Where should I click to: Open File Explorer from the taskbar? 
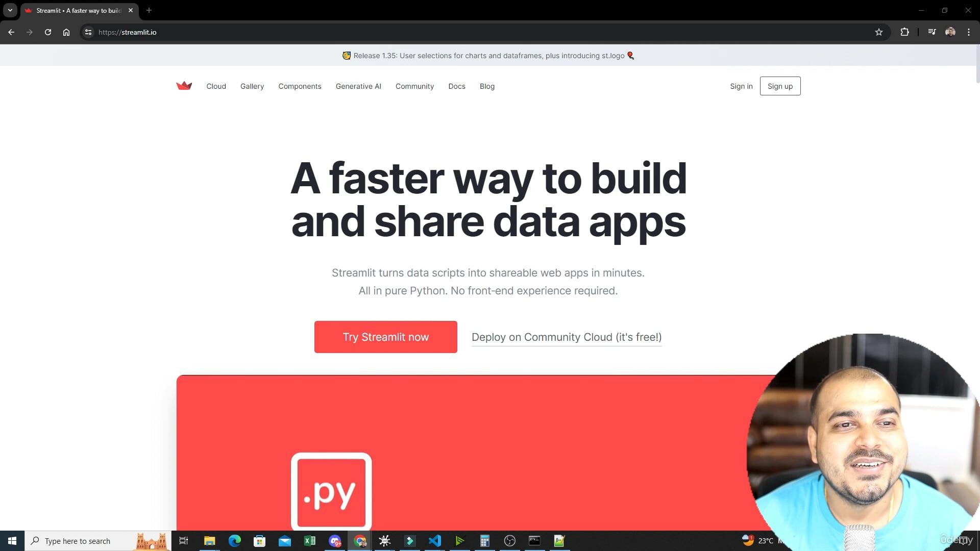(209, 541)
